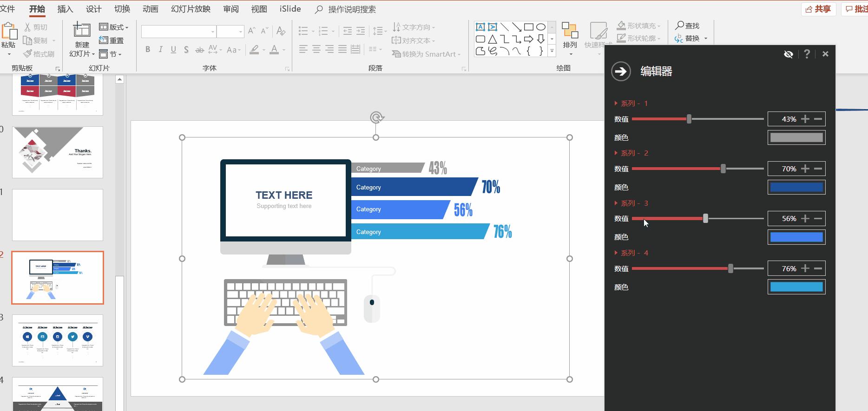Open the Layout dropdown

click(114, 27)
